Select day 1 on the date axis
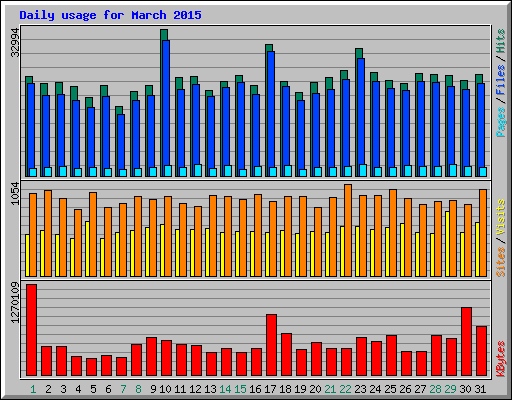The height and width of the screenshot is (400, 512). (x=33, y=389)
